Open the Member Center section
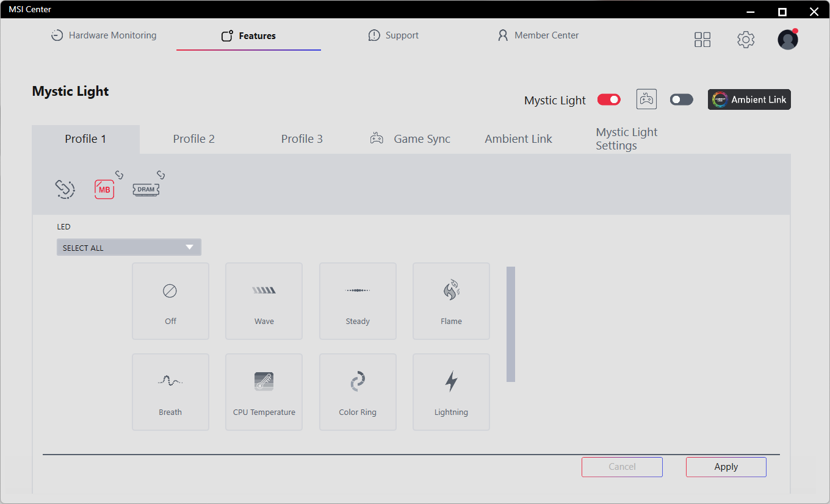Image resolution: width=830 pixels, height=504 pixels. point(538,35)
